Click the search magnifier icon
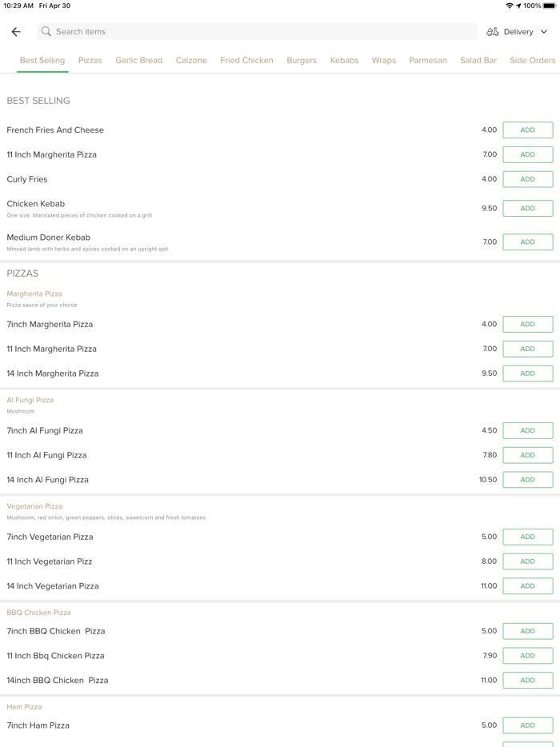 [x=46, y=32]
